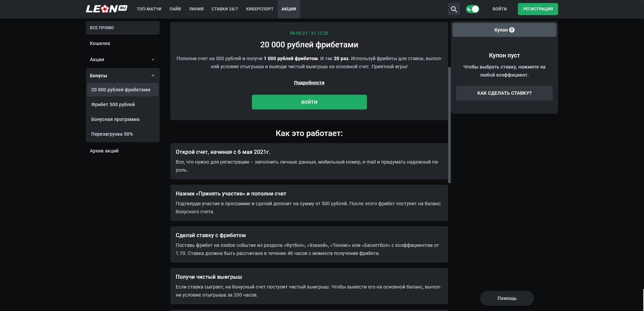
Task: Click the Подробности link
Action: click(309, 83)
